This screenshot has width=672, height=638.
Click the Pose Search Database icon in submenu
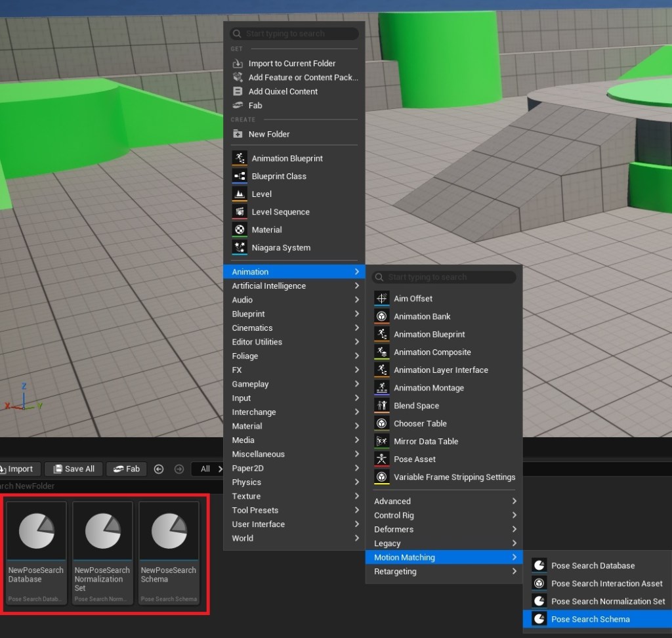point(539,566)
